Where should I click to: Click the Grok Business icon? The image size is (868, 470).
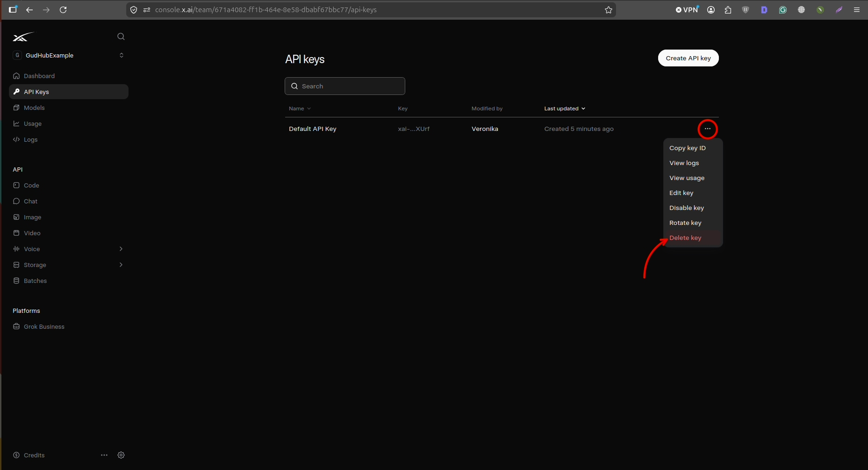[x=16, y=326]
